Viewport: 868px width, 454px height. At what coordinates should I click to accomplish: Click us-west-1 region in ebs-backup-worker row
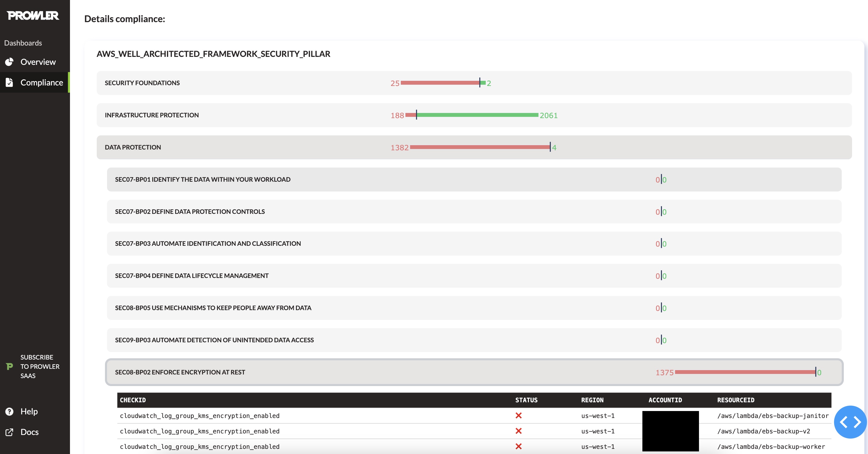pos(598,447)
